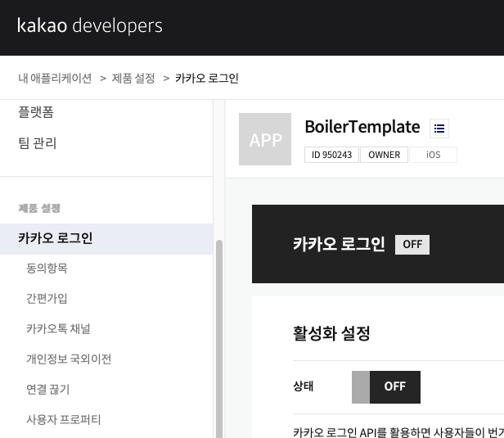Image resolution: width=504 pixels, height=438 pixels.
Task: Open 사용자 프로퍼티 submenu
Action: (x=64, y=419)
